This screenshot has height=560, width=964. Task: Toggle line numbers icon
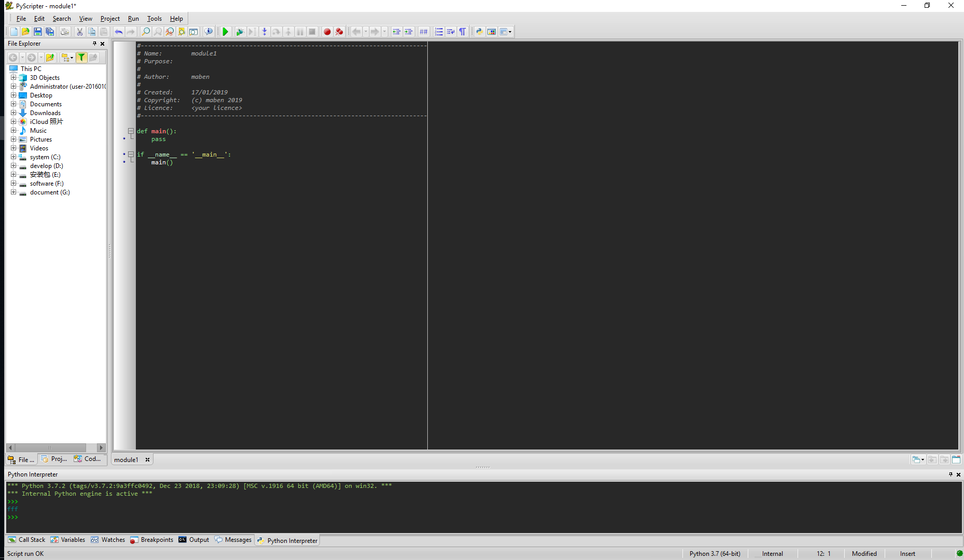439,32
